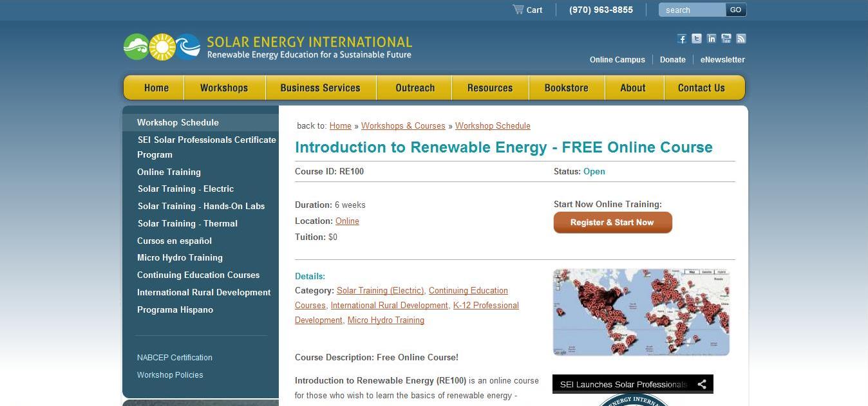868x406 pixels.
Task: Click the 'Status: Open' text
Action: pos(580,172)
